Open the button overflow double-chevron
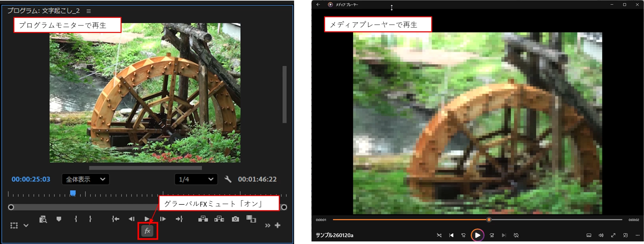Screen dimensions: 644x244 tap(268, 225)
